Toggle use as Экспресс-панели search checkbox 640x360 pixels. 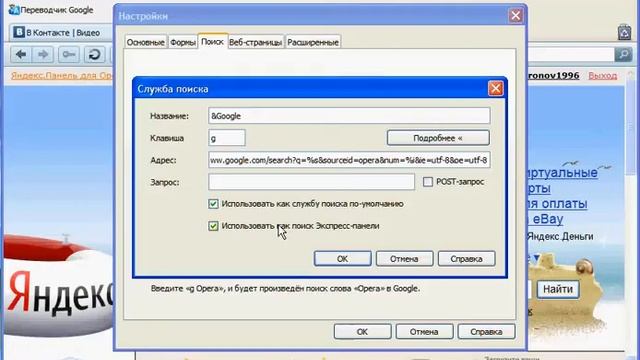213,226
